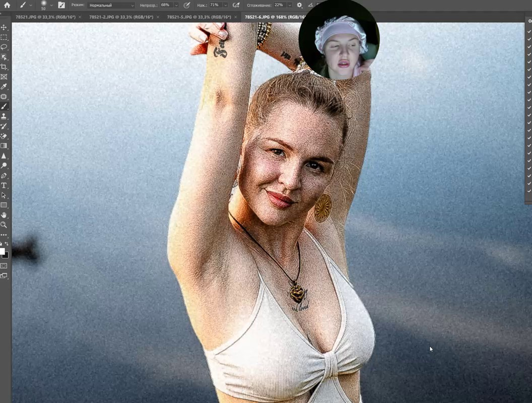This screenshot has width=532, height=403.
Task: Select the Object Selection tool
Action: click(x=4, y=57)
